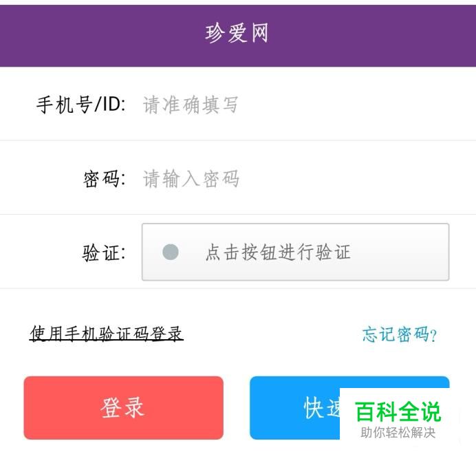Viewport: 476px width, 463px height.
Task: Click the 请输入密码 placeholder text
Action: tap(191, 179)
